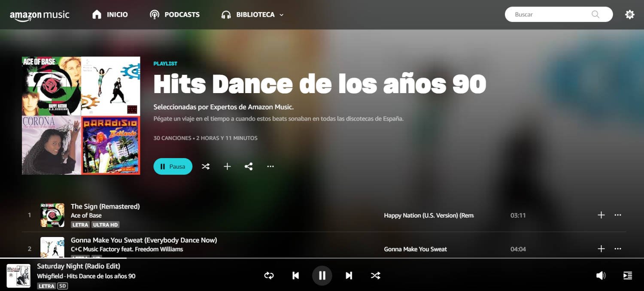644x291 pixels.
Task: Click the playback progress bar
Action: coord(322,258)
